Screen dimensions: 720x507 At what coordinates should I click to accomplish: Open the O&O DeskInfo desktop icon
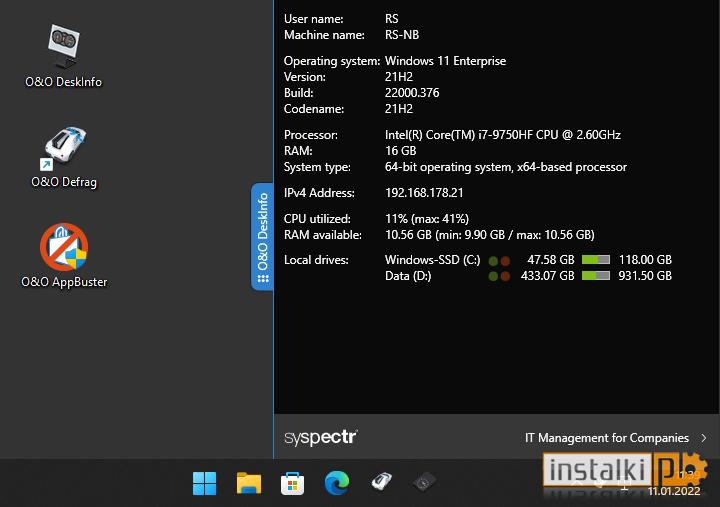point(64,56)
